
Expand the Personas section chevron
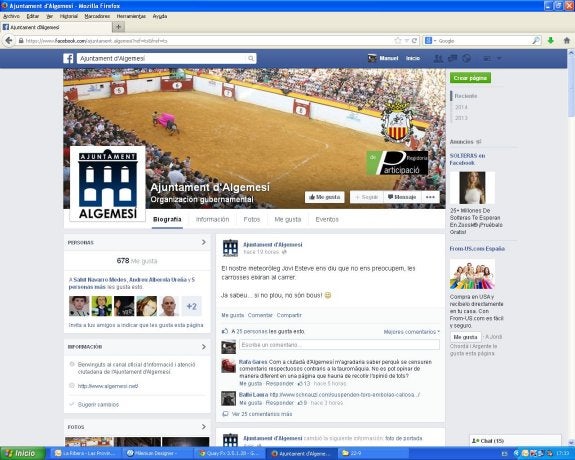(x=204, y=242)
